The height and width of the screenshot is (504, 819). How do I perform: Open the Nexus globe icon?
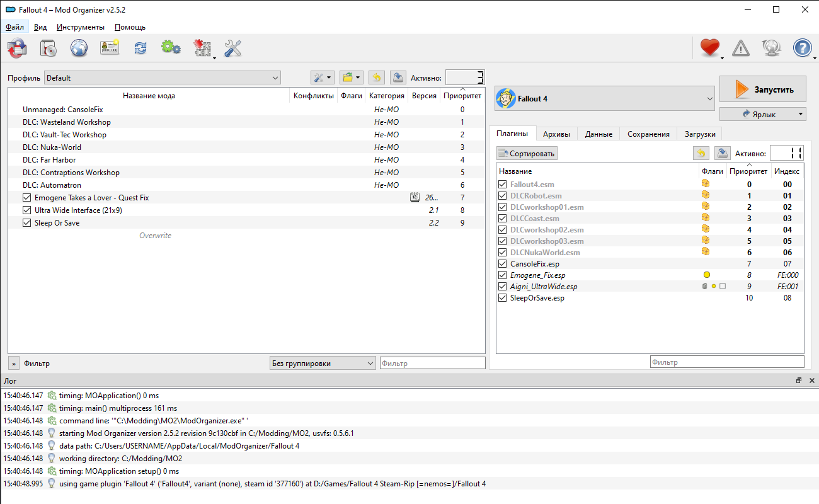79,48
